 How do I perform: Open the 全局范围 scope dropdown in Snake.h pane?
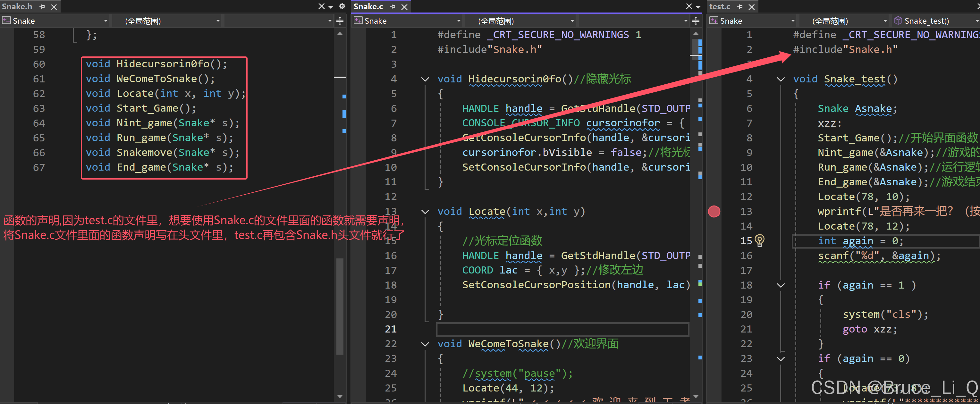168,21
